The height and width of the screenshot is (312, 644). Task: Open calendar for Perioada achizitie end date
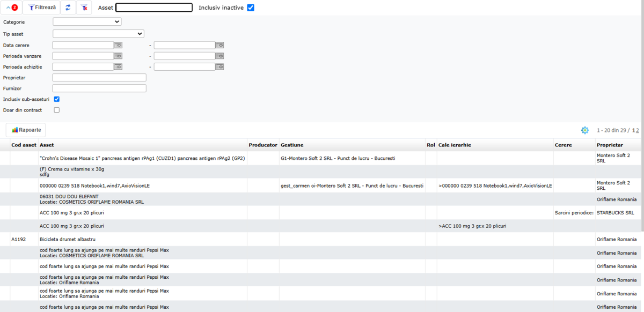click(219, 67)
